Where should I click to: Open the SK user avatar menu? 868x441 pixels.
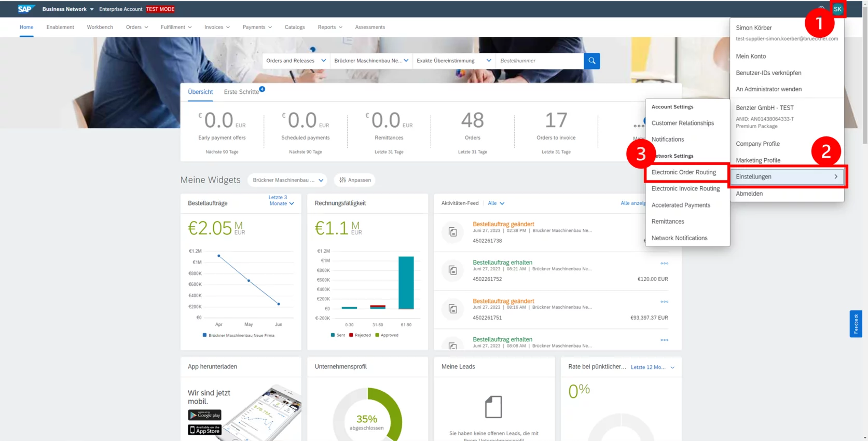click(837, 9)
